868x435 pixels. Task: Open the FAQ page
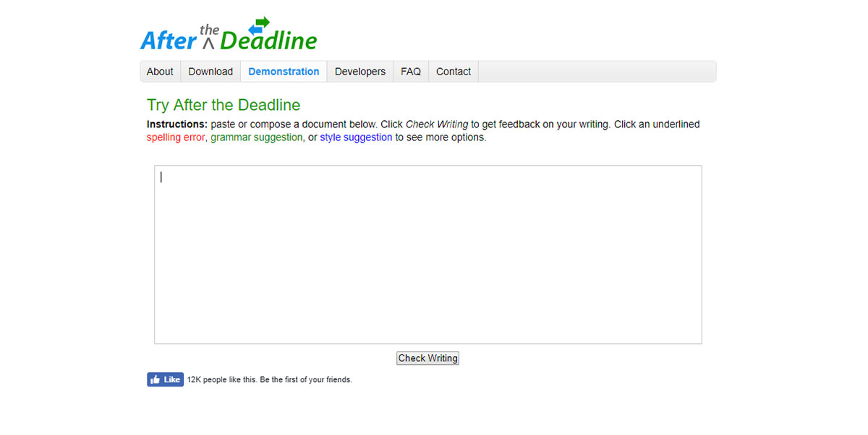(411, 72)
